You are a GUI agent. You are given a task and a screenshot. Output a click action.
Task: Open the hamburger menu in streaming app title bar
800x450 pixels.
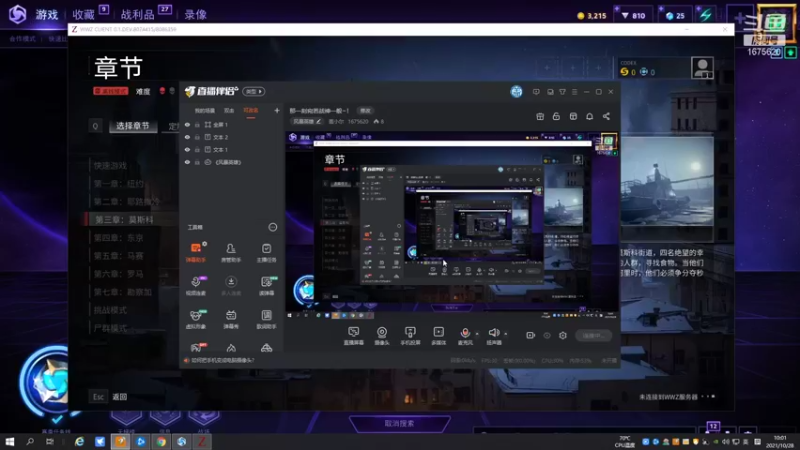click(574, 92)
